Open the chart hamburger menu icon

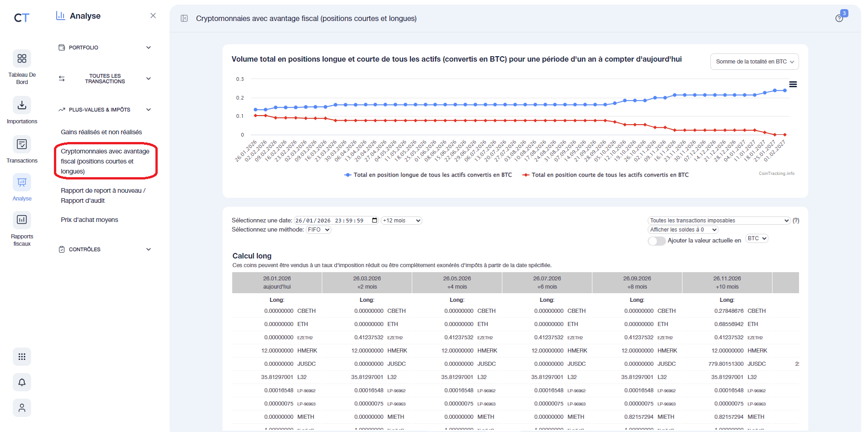[793, 84]
